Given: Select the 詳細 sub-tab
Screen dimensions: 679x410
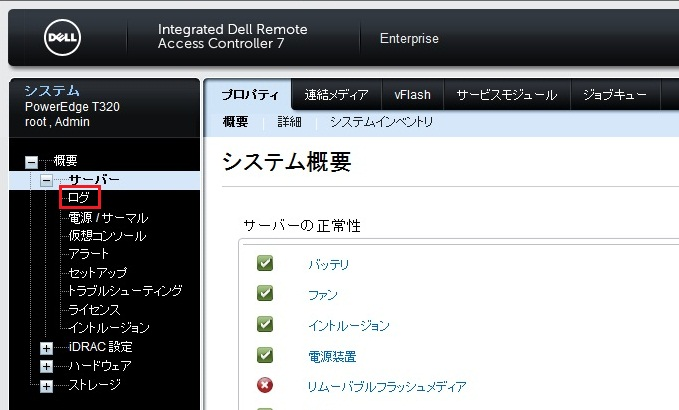Looking at the screenshot, I should tap(289, 122).
